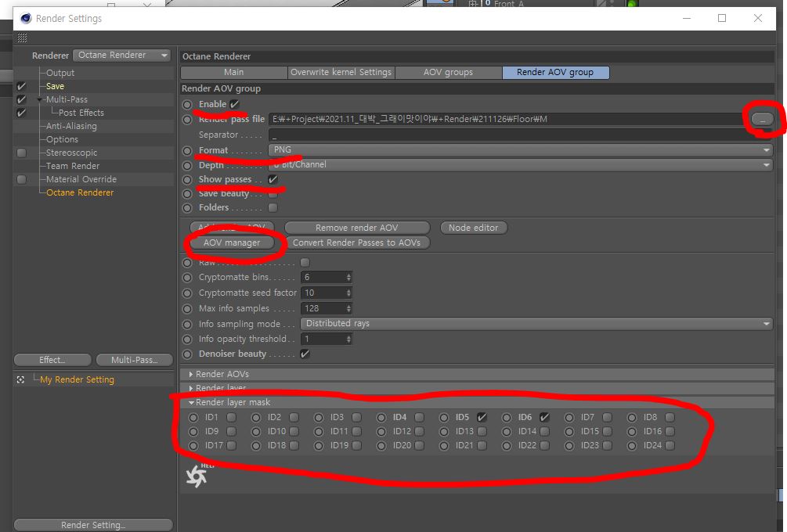Click the keyframe circle beside ID12
Viewport: 787px width, 532px height.
coord(381,431)
